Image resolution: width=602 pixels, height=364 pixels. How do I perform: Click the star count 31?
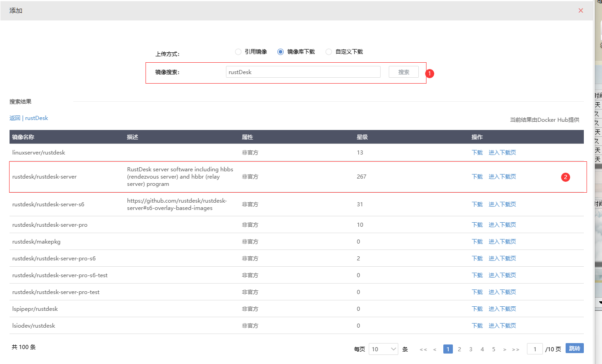point(360,204)
